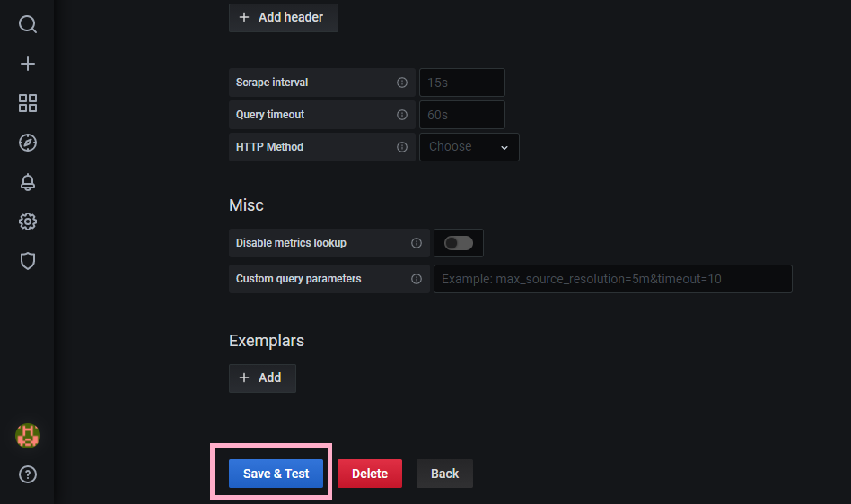
Task: Click the red Delete button
Action: pos(369,474)
